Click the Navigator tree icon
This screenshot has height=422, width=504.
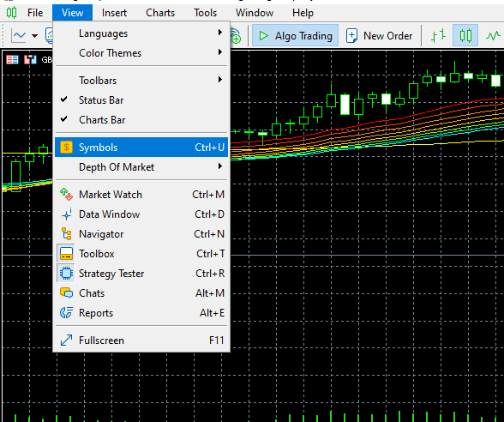[x=66, y=234]
